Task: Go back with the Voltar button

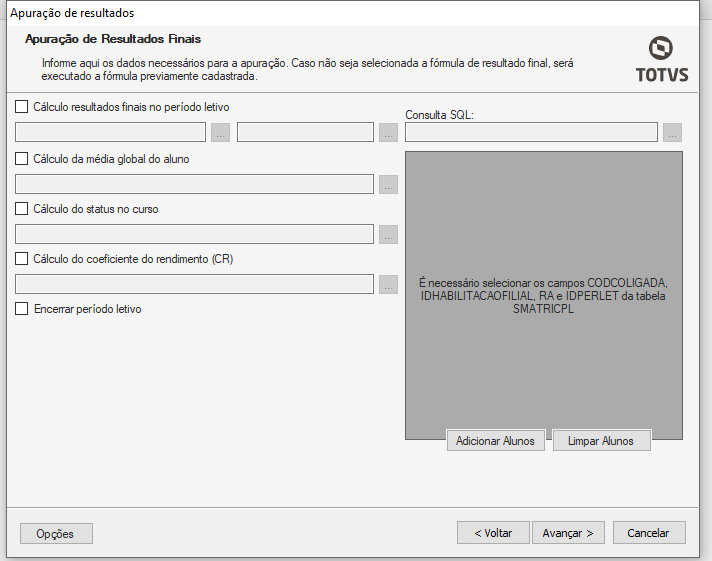Action: coord(492,533)
